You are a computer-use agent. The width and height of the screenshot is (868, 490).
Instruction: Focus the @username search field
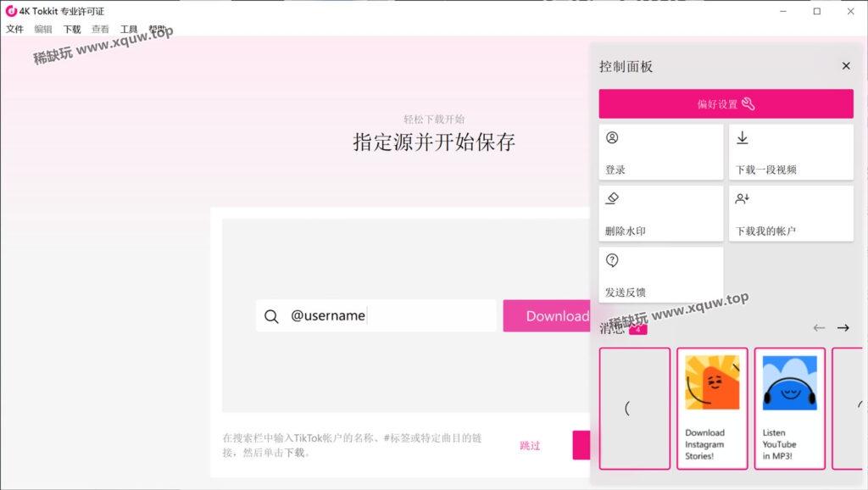(376, 316)
